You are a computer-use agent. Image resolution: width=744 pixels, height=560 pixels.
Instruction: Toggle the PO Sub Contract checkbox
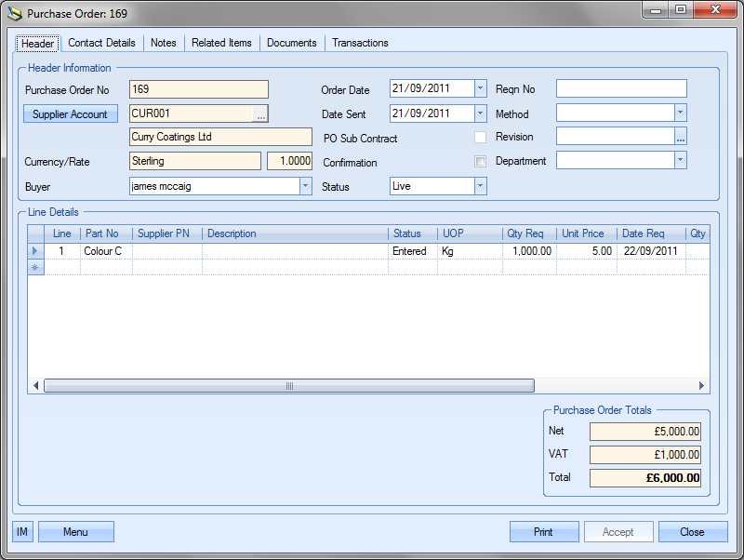point(480,138)
